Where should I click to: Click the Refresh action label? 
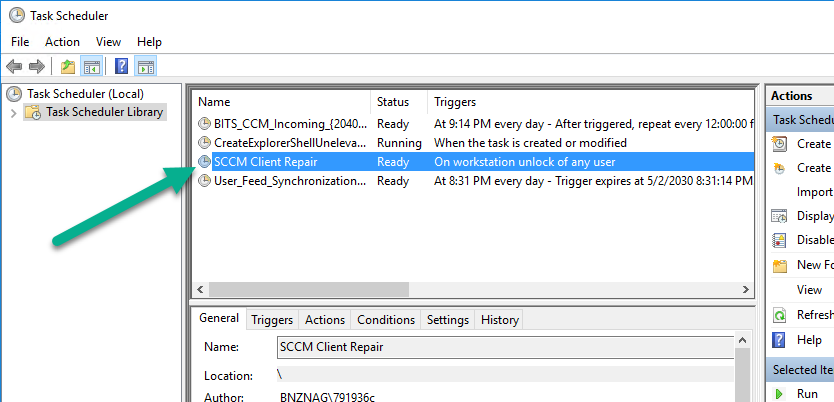pos(815,315)
